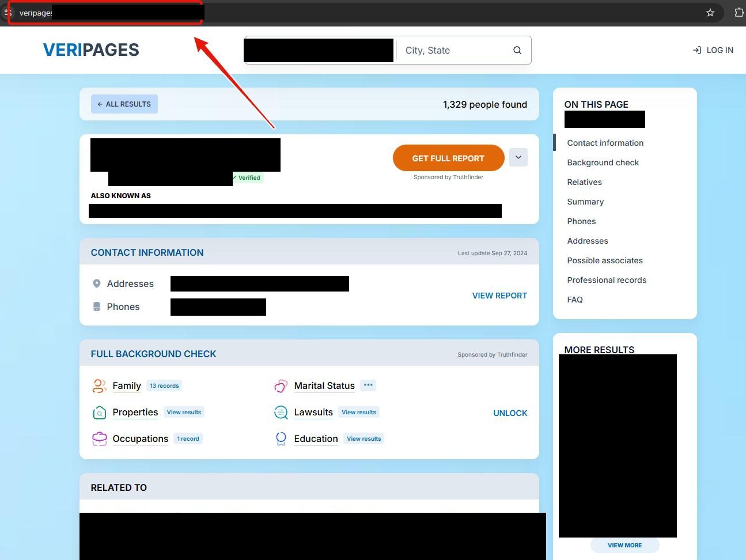The image size is (746, 560).
Task: Click the Properties house icon
Action: [x=99, y=413]
